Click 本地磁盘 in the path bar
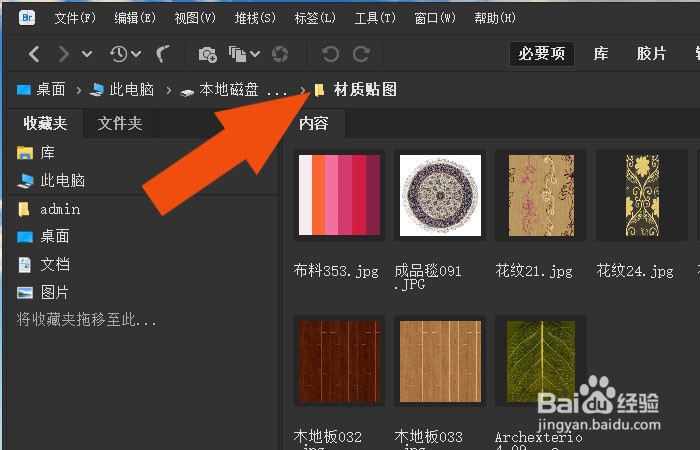Screen dimensions: 700x450 click(233, 89)
